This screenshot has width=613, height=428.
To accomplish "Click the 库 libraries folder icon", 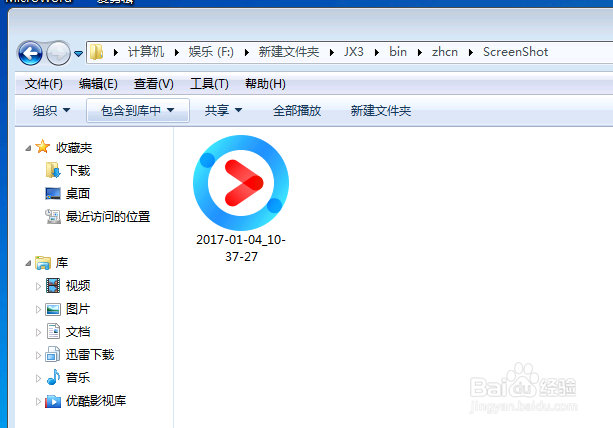I will 43,263.
